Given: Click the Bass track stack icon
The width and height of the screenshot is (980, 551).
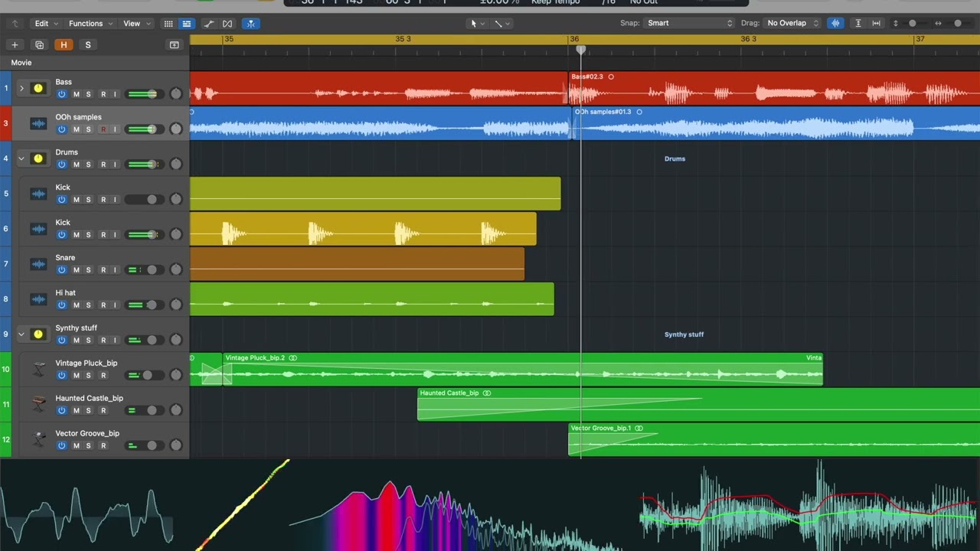Looking at the screenshot, I should pyautogui.click(x=38, y=88).
